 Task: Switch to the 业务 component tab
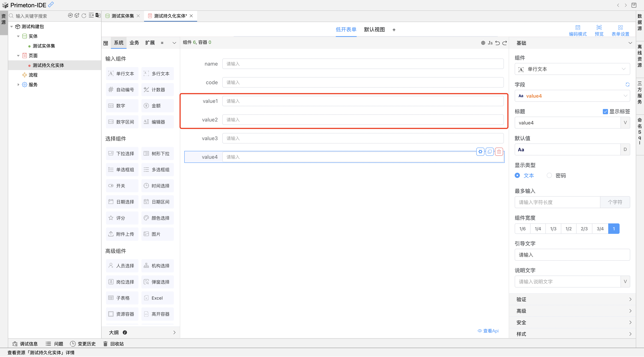point(134,42)
